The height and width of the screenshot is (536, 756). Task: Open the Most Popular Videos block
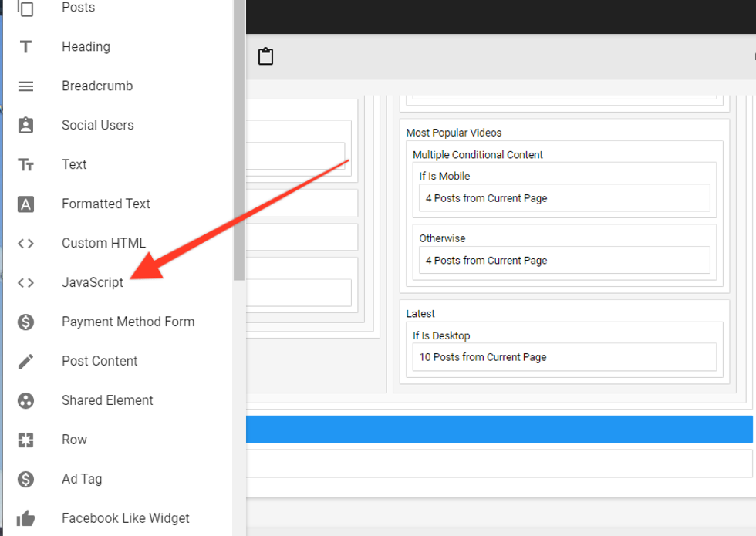[454, 133]
